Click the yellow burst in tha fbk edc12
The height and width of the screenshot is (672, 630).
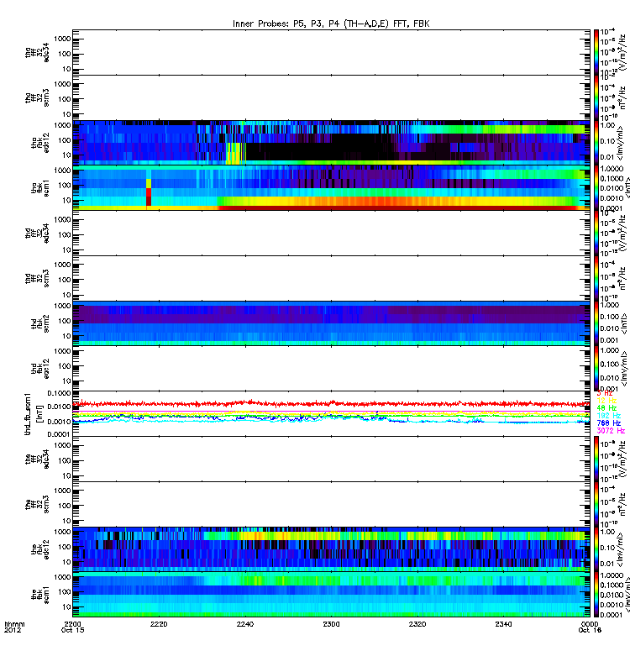pyautogui.click(x=236, y=154)
